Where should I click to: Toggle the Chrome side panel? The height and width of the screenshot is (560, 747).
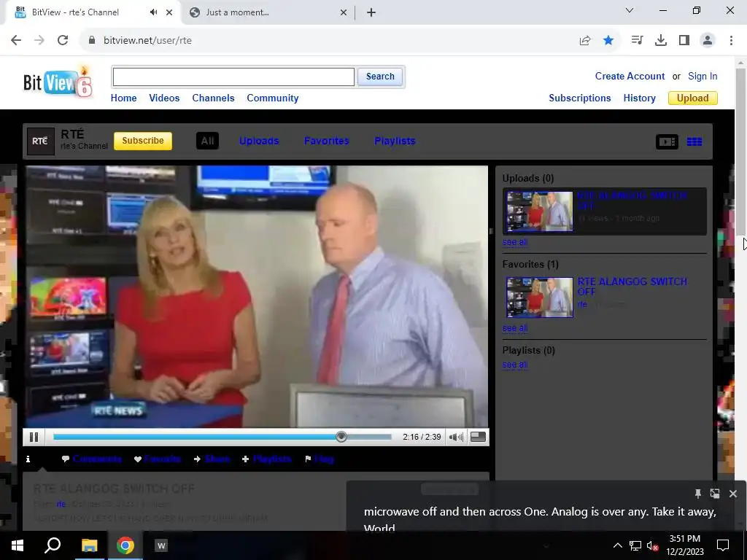click(684, 41)
